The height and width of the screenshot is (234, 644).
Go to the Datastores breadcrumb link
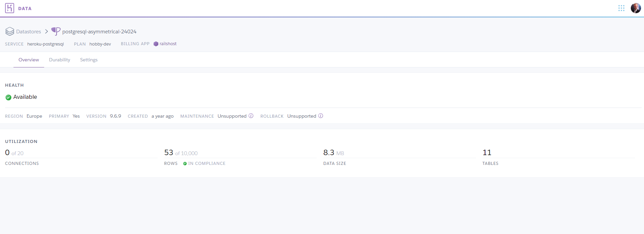click(29, 31)
